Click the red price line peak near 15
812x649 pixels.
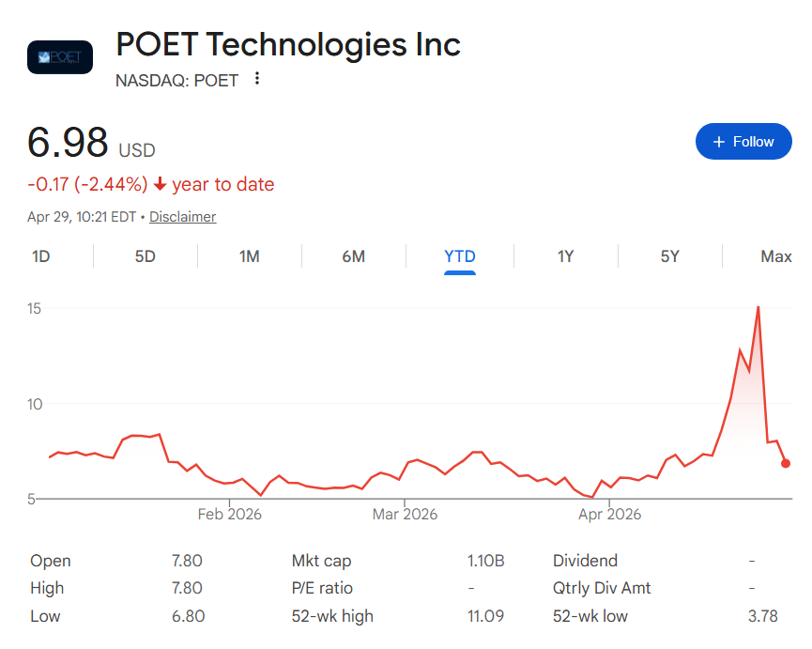pos(758,307)
